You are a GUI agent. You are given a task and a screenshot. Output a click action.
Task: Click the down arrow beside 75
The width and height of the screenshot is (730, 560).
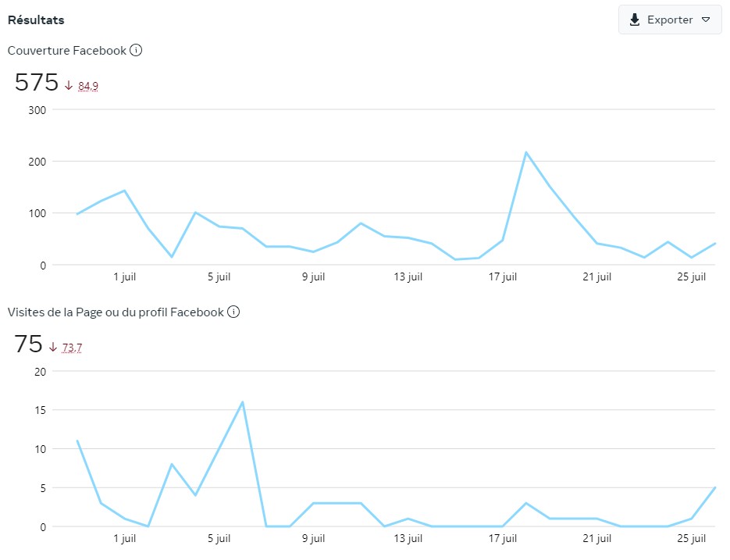tap(53, 347)
